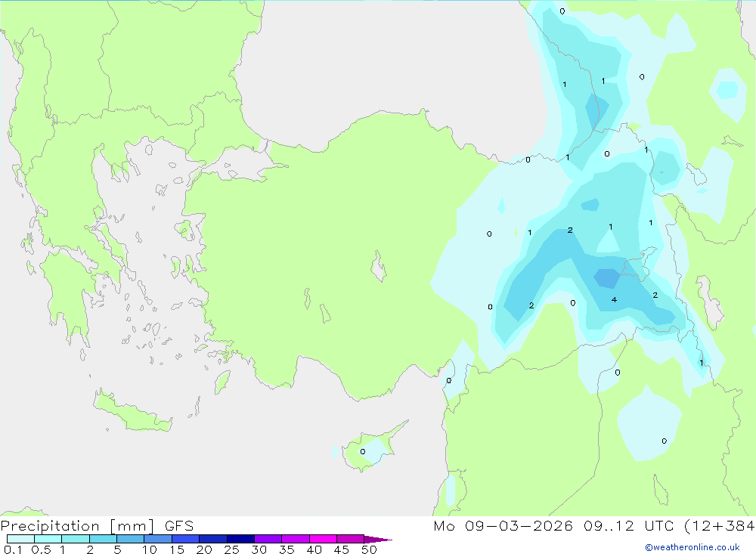Image resolution: width=756 pixels, height=554 pixels.
Task: Click the '4' precipitation value on the map
Action: [614, 299]
